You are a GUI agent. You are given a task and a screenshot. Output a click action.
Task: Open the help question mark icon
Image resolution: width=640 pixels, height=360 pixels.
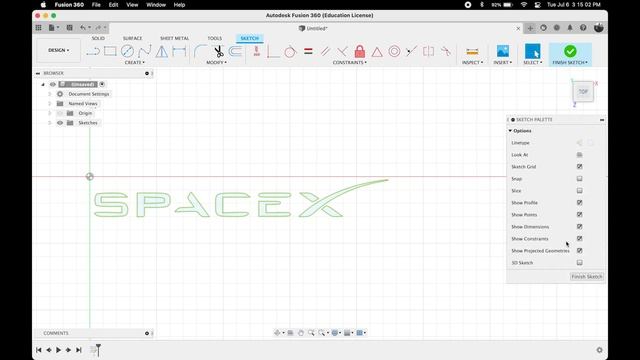pos(583,28)
